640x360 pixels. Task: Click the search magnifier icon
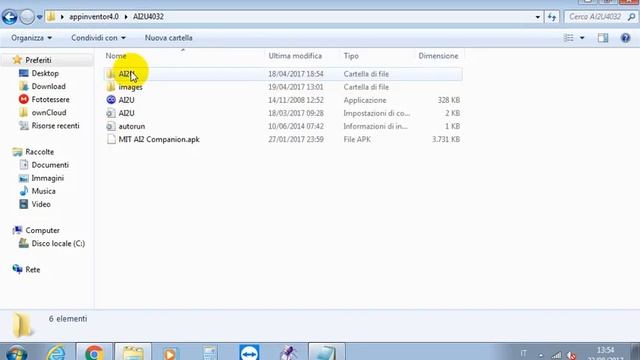point(631,17)
